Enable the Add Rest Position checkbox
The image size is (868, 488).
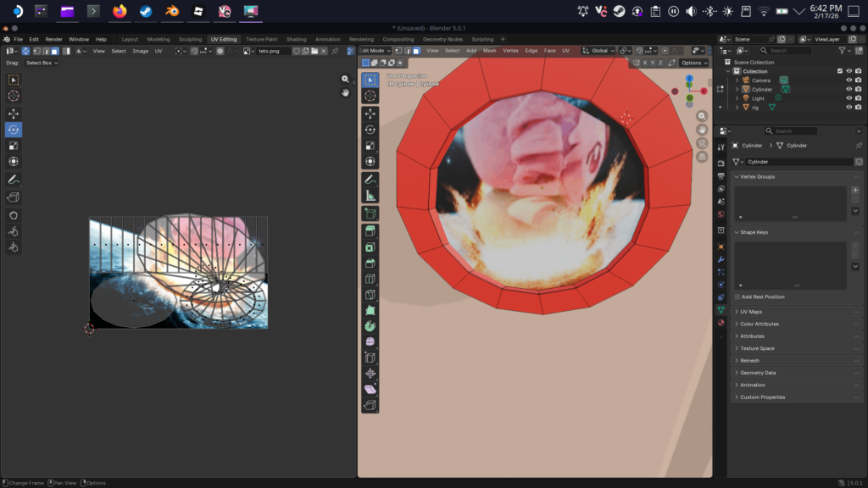(737, 297)
